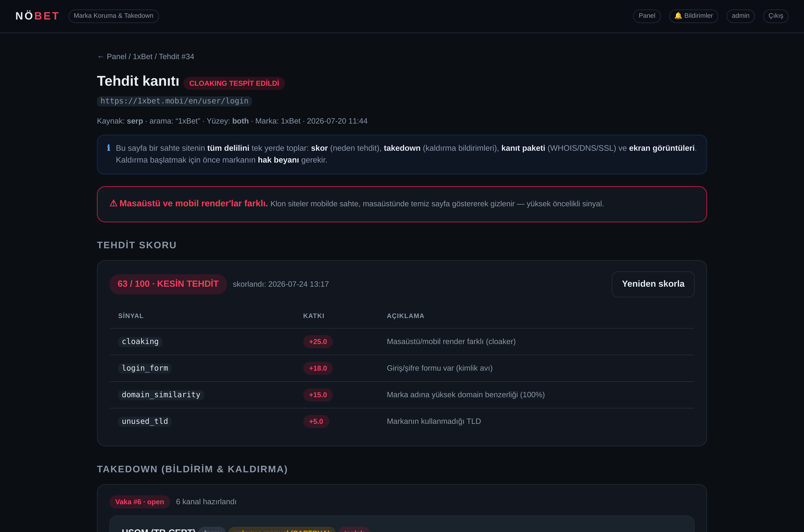Viewport: 804px width, 532px height.
Task: Click description 'Giriş/şifre formu var (kimlik avı)'
Action: point(439,368)
